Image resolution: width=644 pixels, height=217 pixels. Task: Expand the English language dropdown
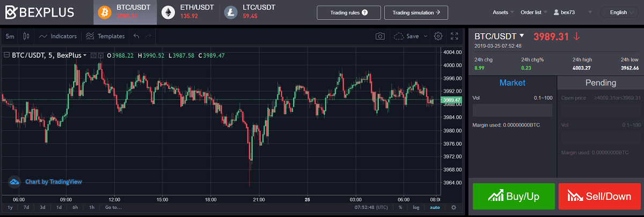tap(619, 12)
